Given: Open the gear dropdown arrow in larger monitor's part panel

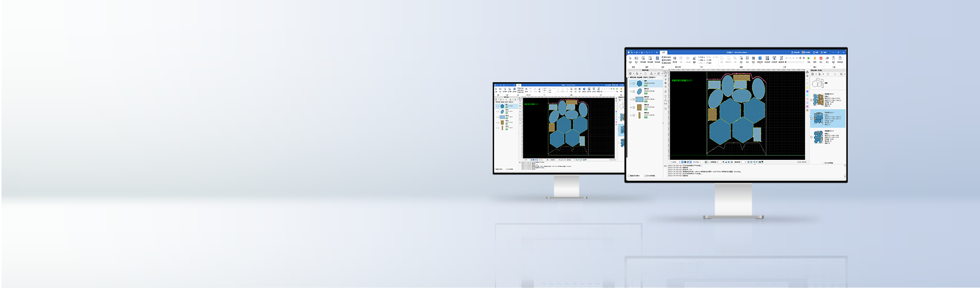Looking at the screenshot, I should coord(633,74).
